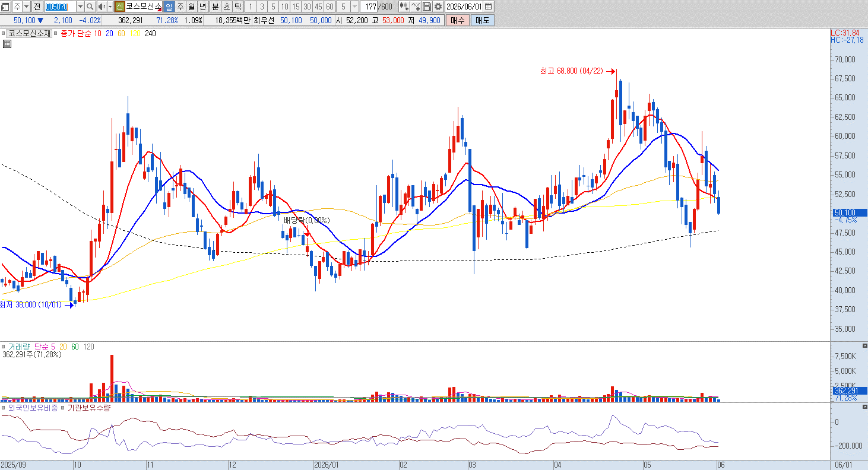The height and width of the screenshot is (470, 868).
Task: Open the calendar date picker icon
Action: [488, 7]
